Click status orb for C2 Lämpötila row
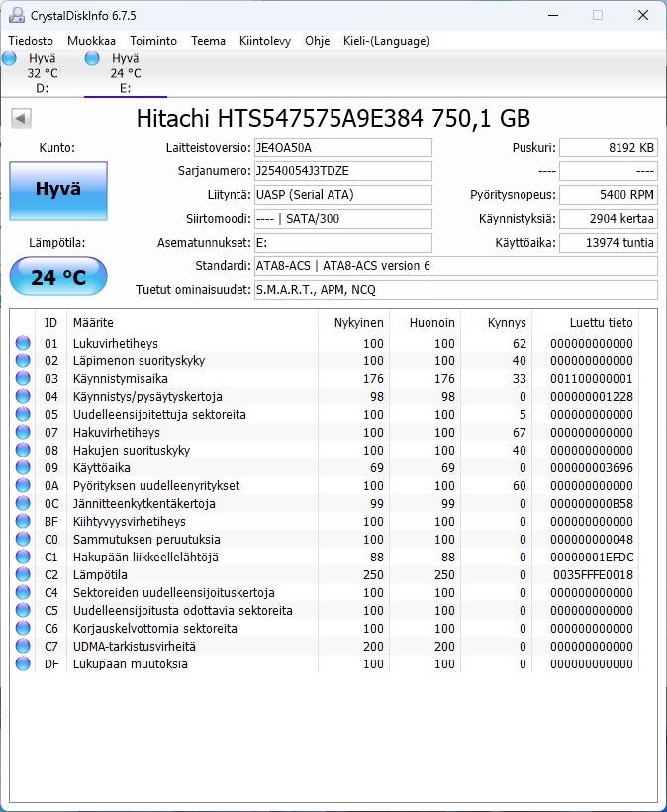The image size is (667, 812). 23,574
